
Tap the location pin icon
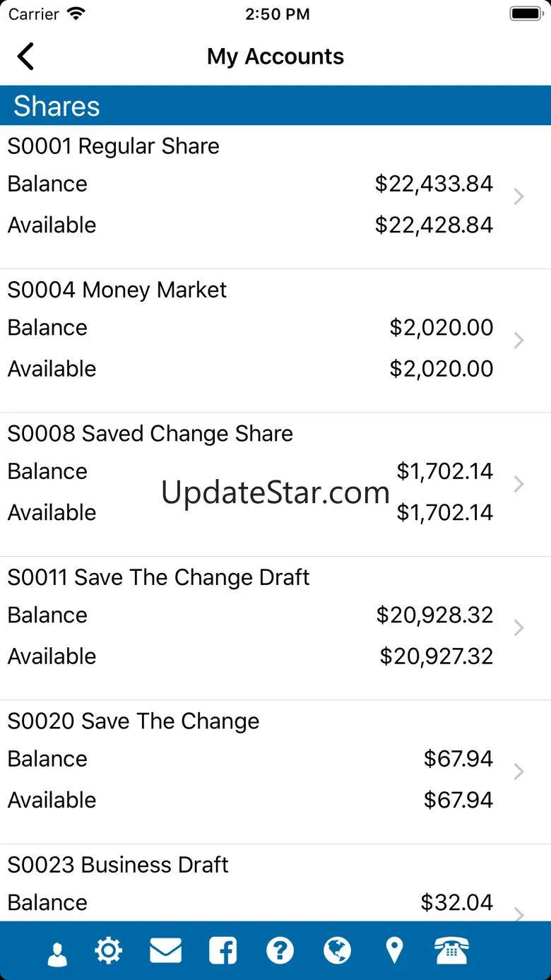(394, 951)
